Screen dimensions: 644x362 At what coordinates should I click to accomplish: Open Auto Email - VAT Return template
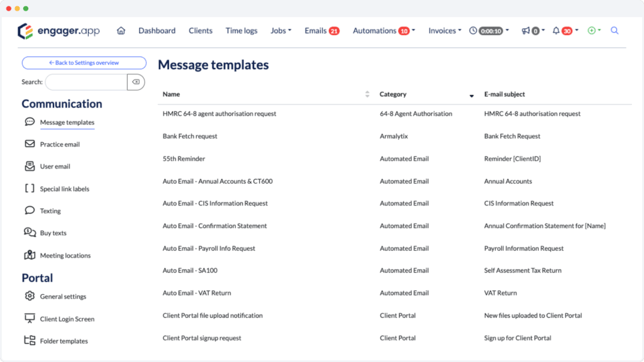pos(197,293)
